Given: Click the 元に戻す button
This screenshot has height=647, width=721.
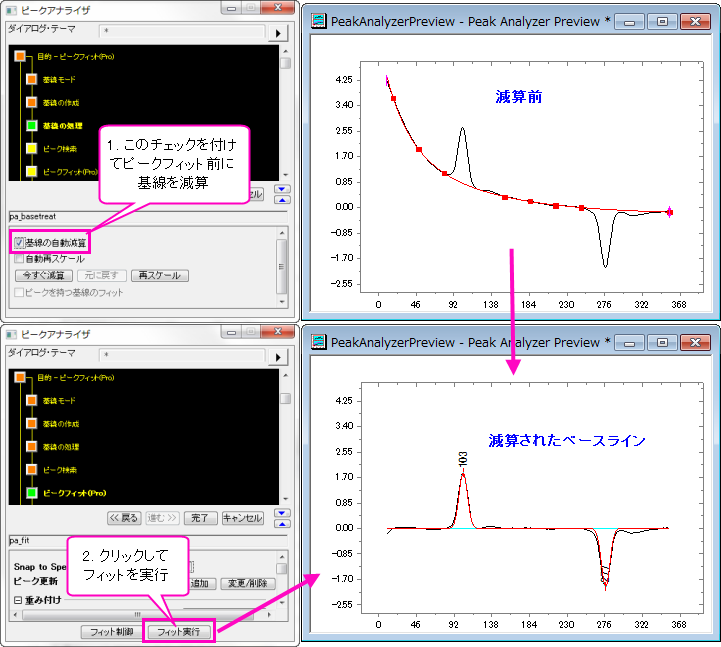Looking at the screenshot, I should click(x=102, y=275).
